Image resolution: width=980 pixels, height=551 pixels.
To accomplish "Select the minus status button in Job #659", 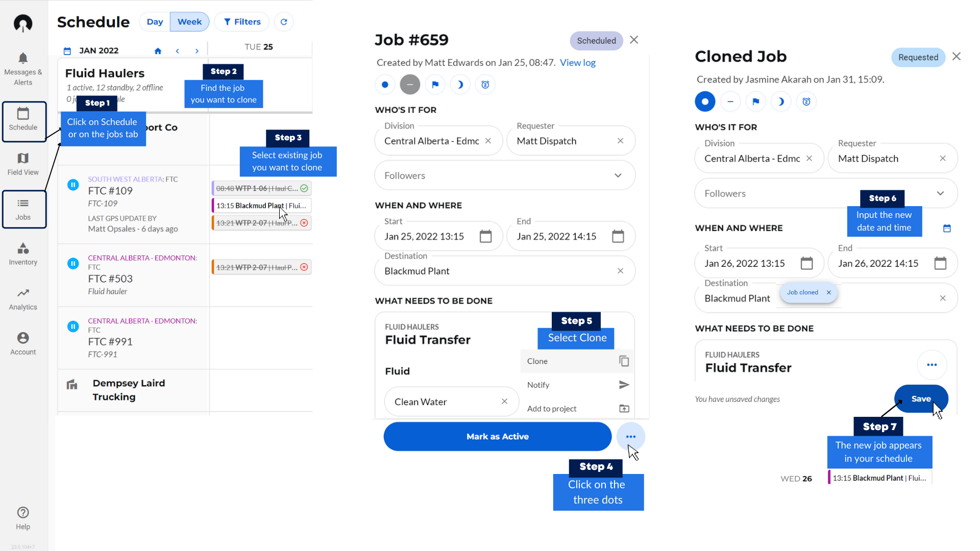I will tap(410, 85).
